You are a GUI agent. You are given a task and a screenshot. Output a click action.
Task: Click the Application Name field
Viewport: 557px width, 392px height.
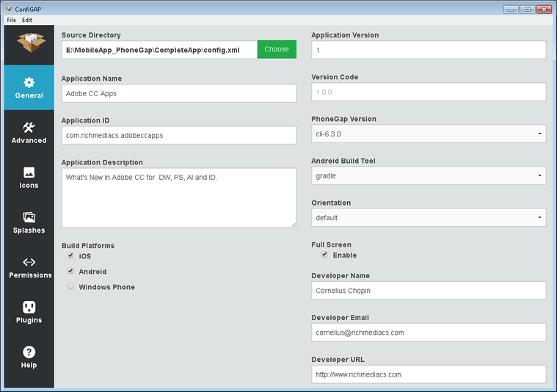tap(179, 93)
